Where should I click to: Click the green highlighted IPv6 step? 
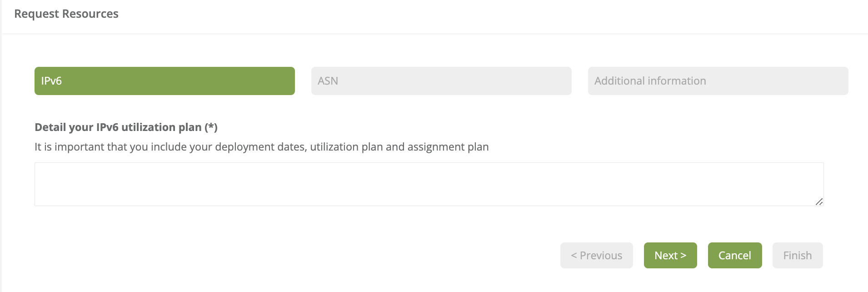(x=165, y=81)
